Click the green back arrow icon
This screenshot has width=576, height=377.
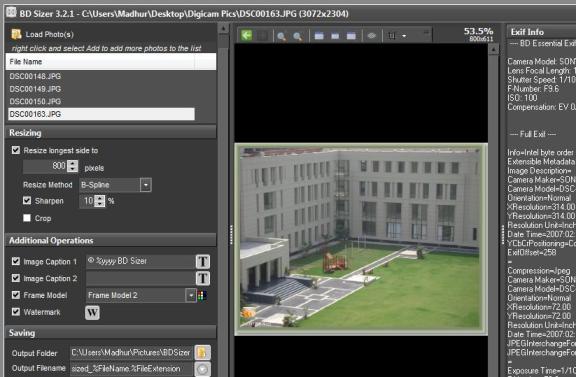[x=247, y=35]
